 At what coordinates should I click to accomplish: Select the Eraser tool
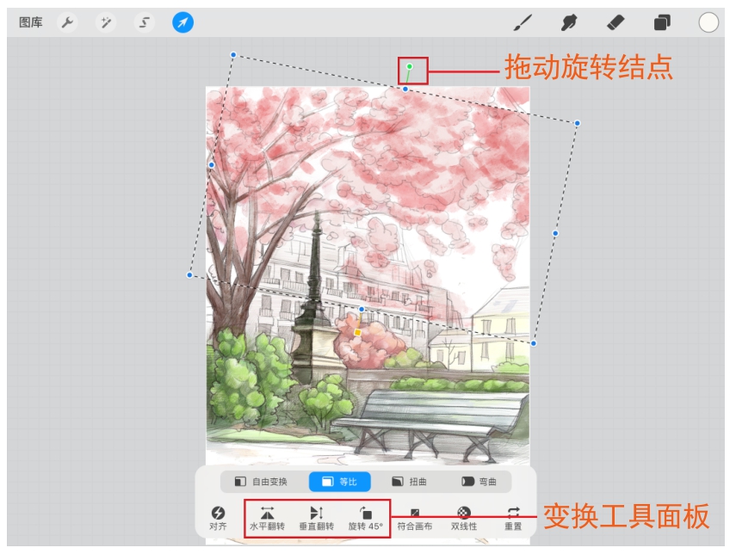click(615, 22)
